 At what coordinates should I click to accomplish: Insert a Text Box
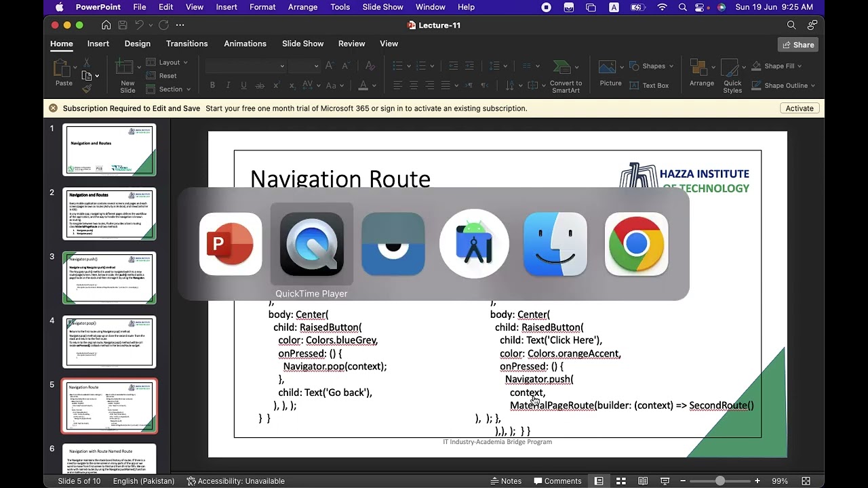649,85
